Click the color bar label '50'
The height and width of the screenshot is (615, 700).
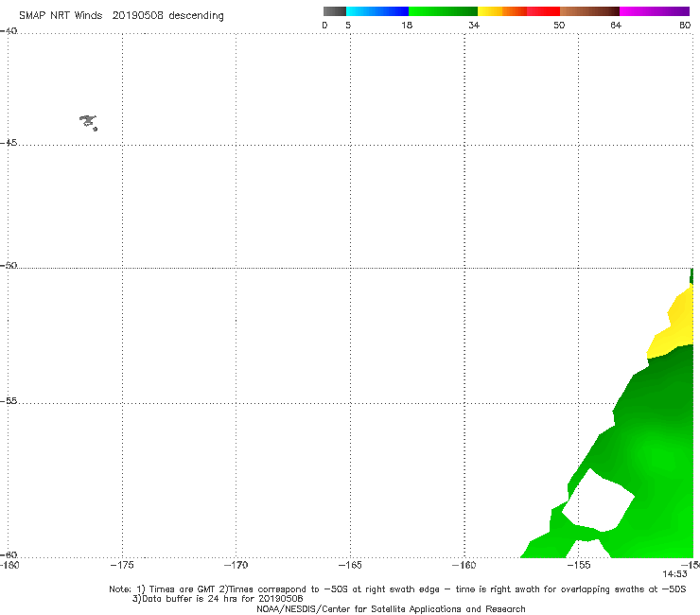coord(559,25)
